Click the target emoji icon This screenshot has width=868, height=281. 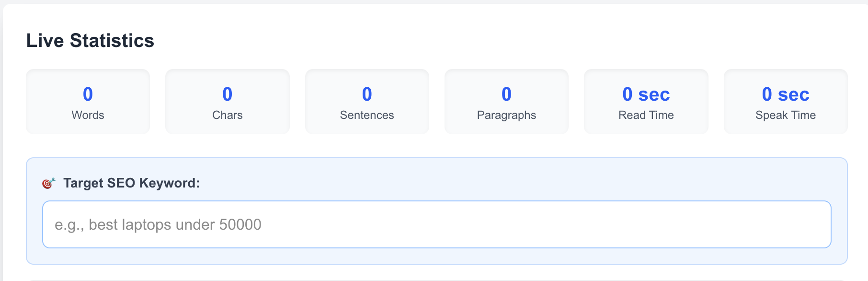[48, 183]
